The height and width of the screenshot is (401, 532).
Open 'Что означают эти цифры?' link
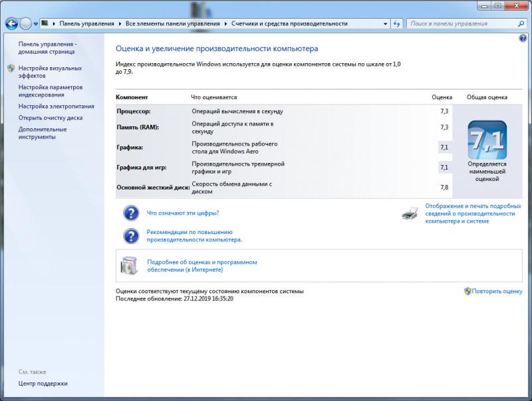tap(183, 213)
